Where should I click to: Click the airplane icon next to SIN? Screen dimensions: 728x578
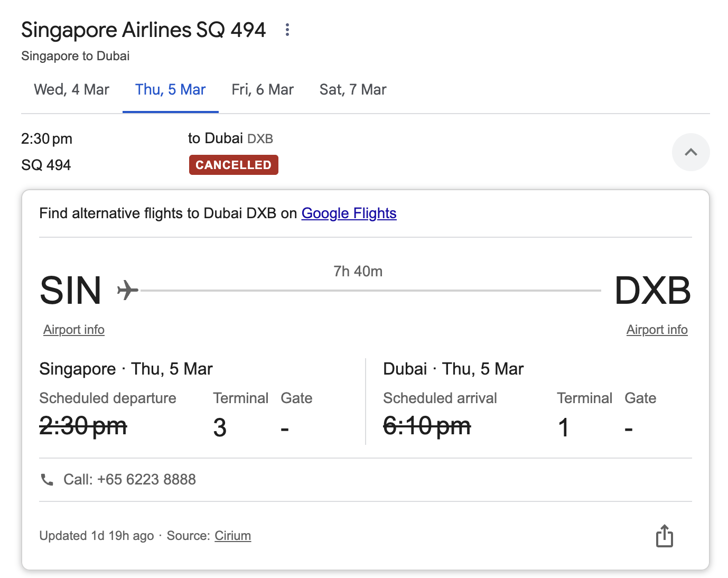(127, 290)
